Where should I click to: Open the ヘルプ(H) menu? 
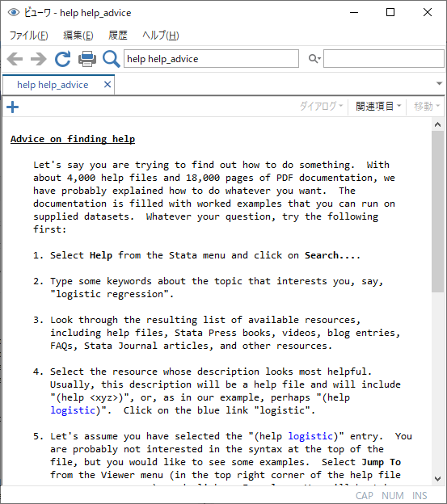coord(161,35)
